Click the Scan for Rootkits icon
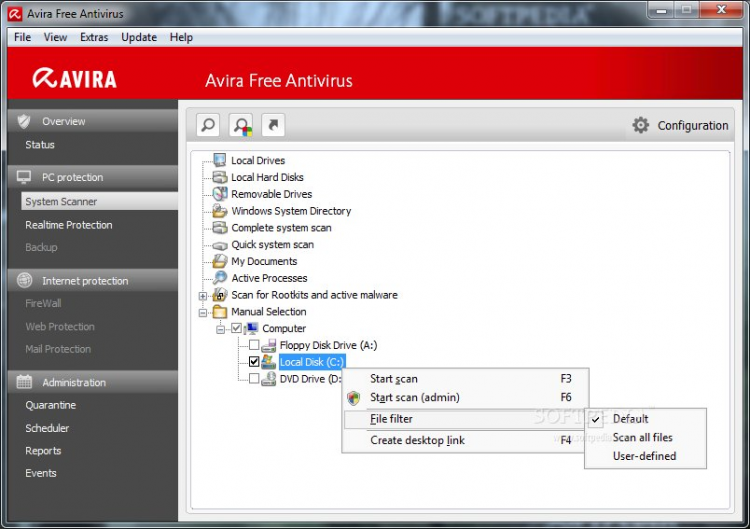Image resolution: width=750 pixels, height=529 pixels. 220,295
